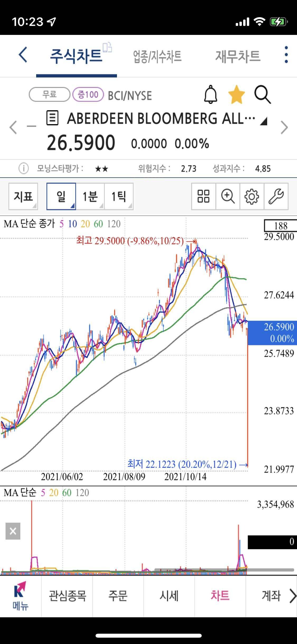
Task: Open the 지표 indicator dropdown
Action: pyautogui.click(x=23, y=196)
